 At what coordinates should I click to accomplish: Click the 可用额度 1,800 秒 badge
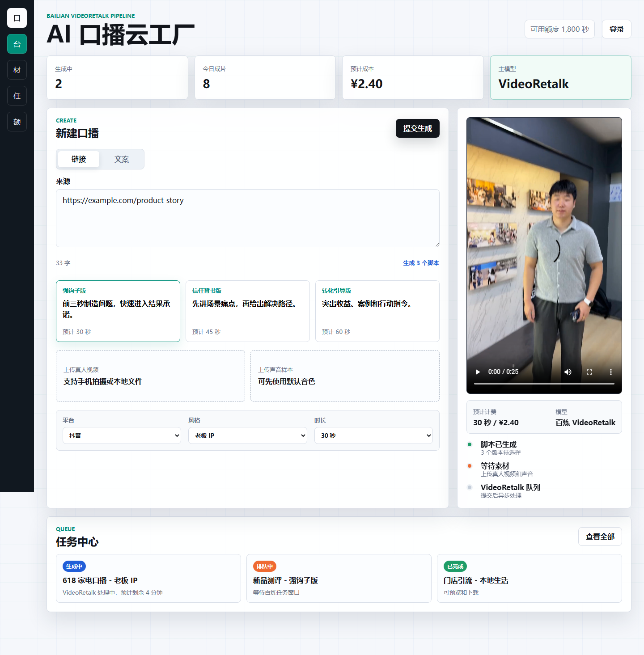(559, 29)
